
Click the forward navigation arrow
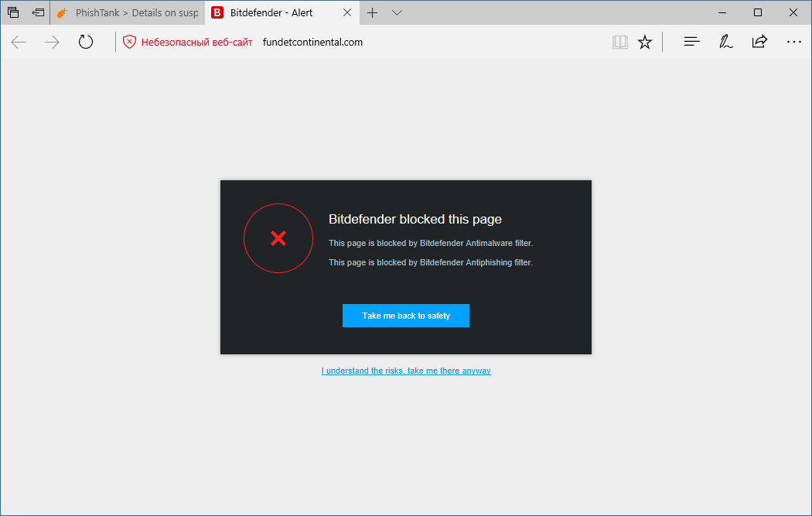tap(51, 42)
